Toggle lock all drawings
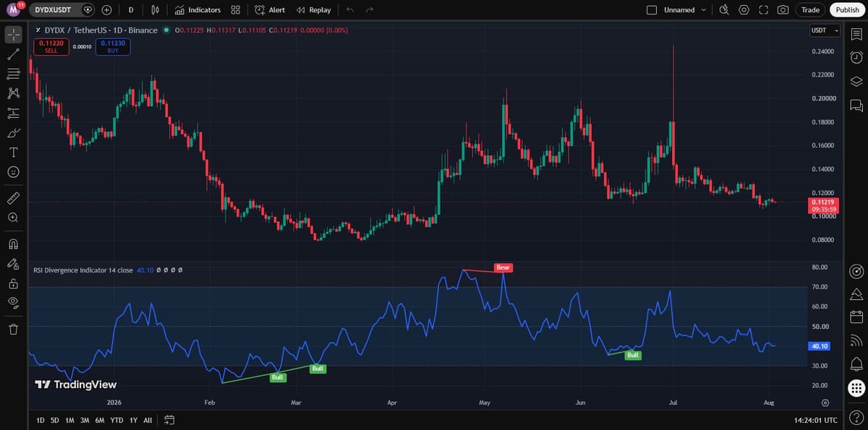 click(x=13, y=283)
